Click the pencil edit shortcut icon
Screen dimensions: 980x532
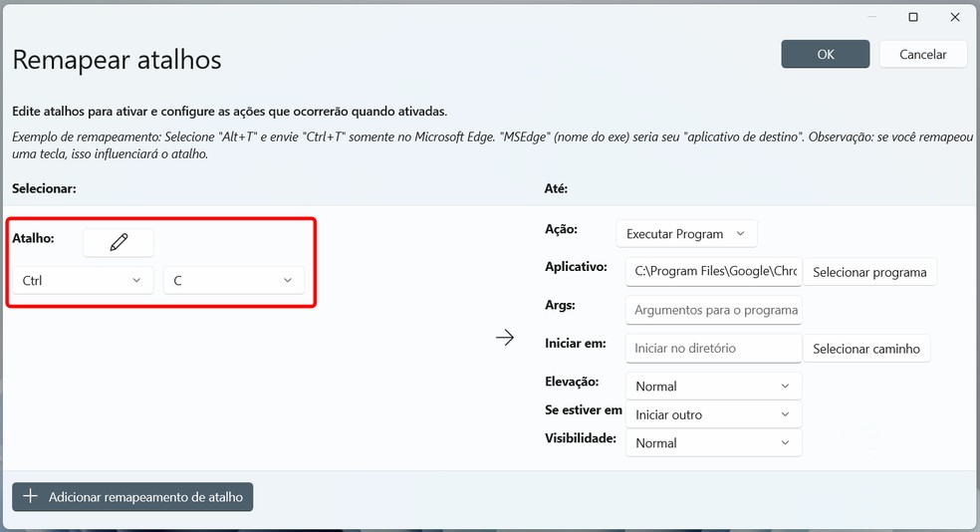point(119,242)
